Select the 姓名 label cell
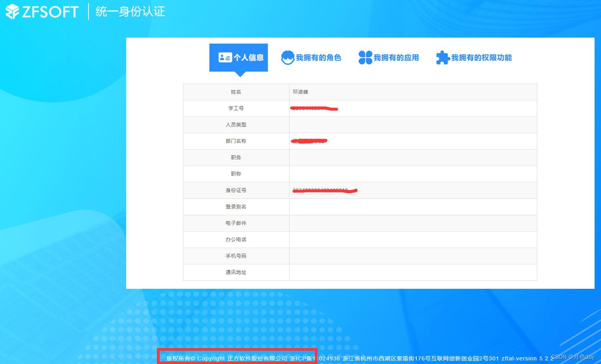Screen dimensions: 601x364 click(236, 92)
